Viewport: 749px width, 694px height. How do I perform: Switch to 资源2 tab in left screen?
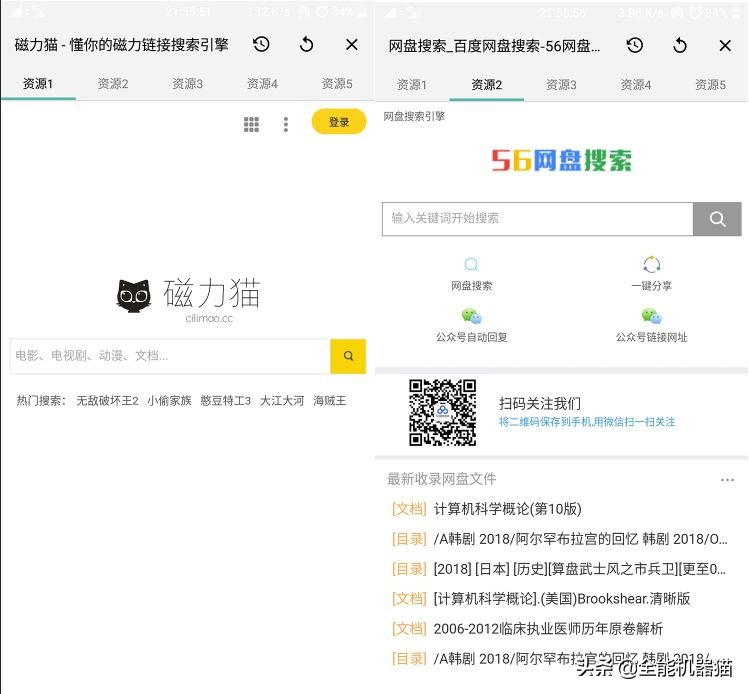click(113, 84)
